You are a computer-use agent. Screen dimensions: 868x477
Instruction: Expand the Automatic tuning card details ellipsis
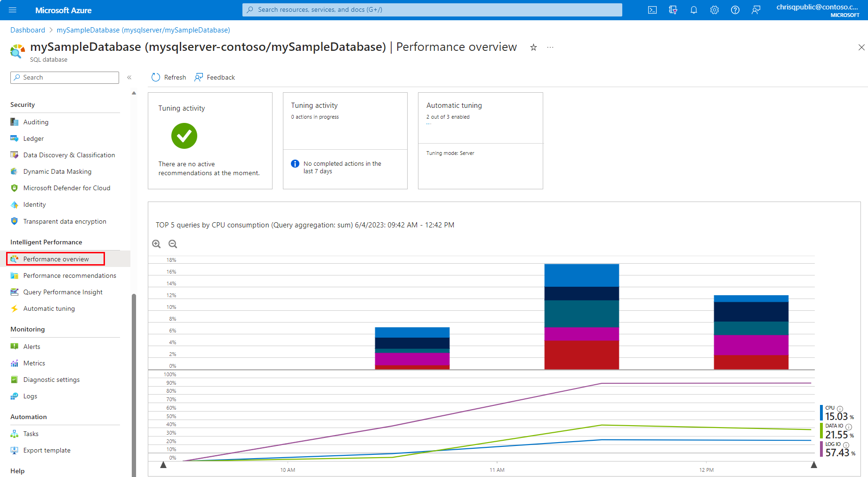(x=429, y=123)
